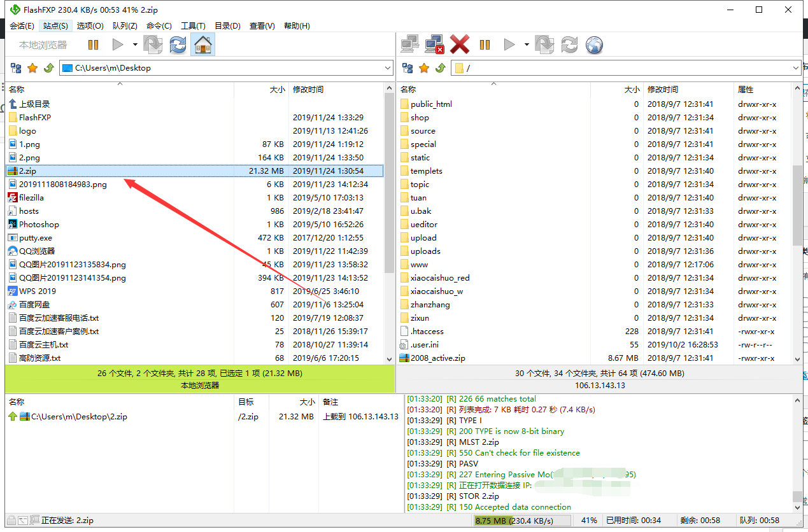
Task: Show folder tree icon in the remote pane
Action: coord(408,68)
